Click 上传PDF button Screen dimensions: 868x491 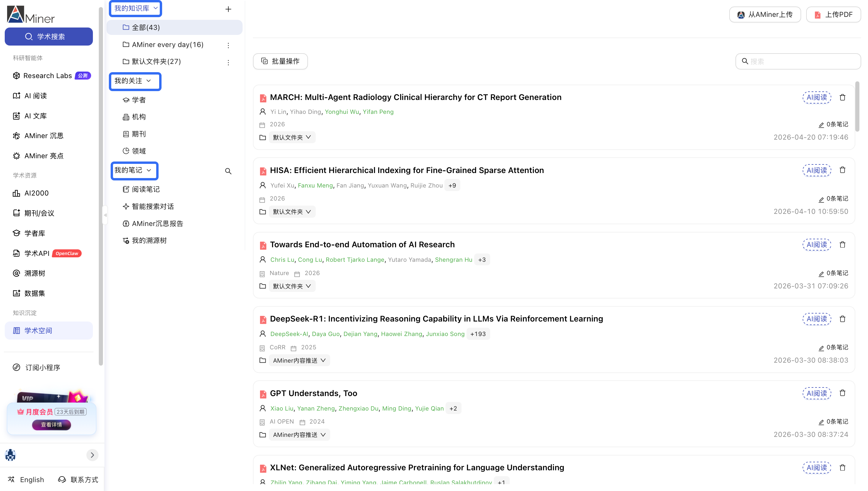[x=833, y=14]
